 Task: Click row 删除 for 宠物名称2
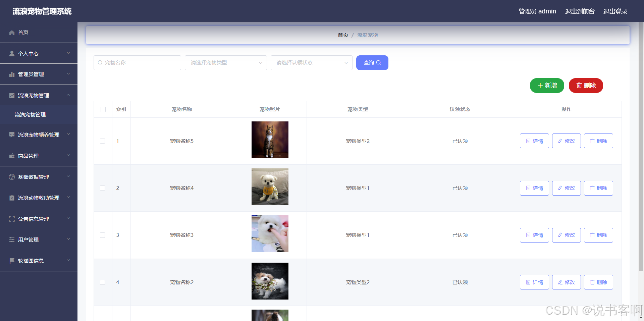tap(598, 282)
